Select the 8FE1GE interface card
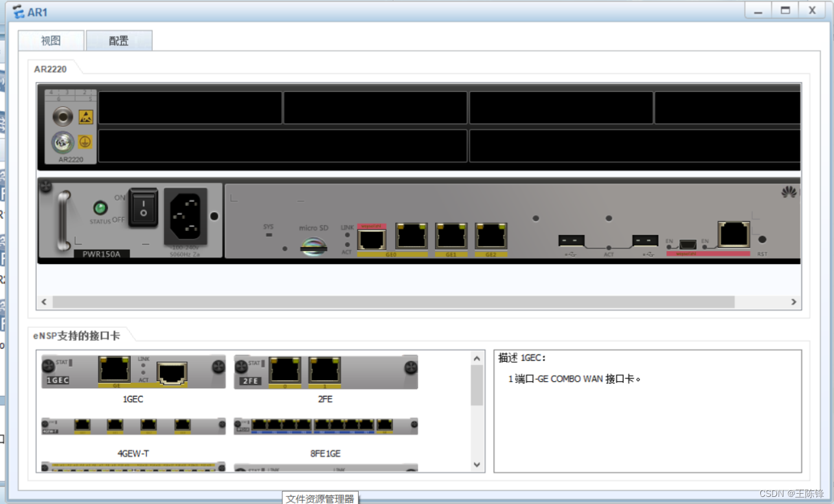The width and height of the screenshot is (834, 504). (x=326, y=426)
